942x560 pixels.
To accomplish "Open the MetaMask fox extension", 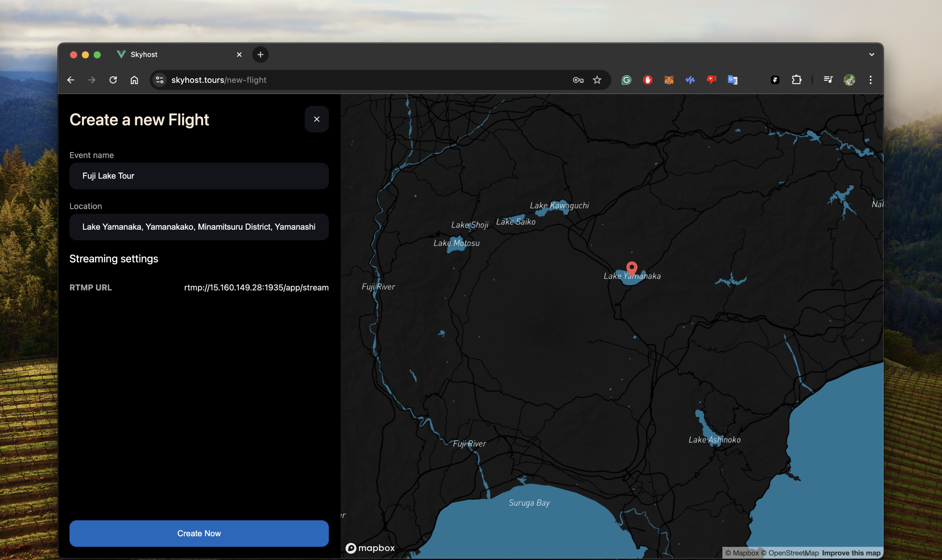I will 669,80.
